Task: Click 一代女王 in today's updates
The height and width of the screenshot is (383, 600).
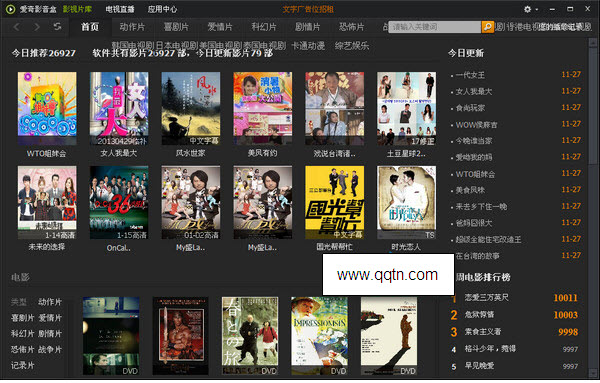Action: point(470,75)
